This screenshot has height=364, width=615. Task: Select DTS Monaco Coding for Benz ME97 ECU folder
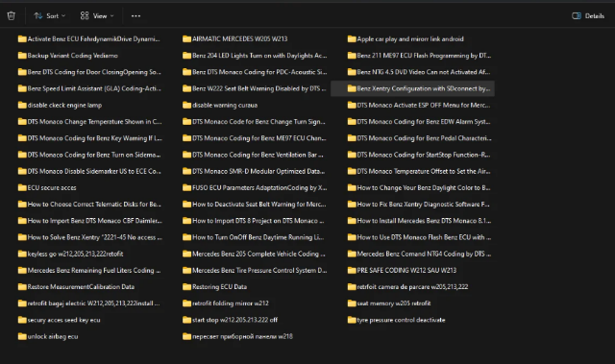(259, 138)
